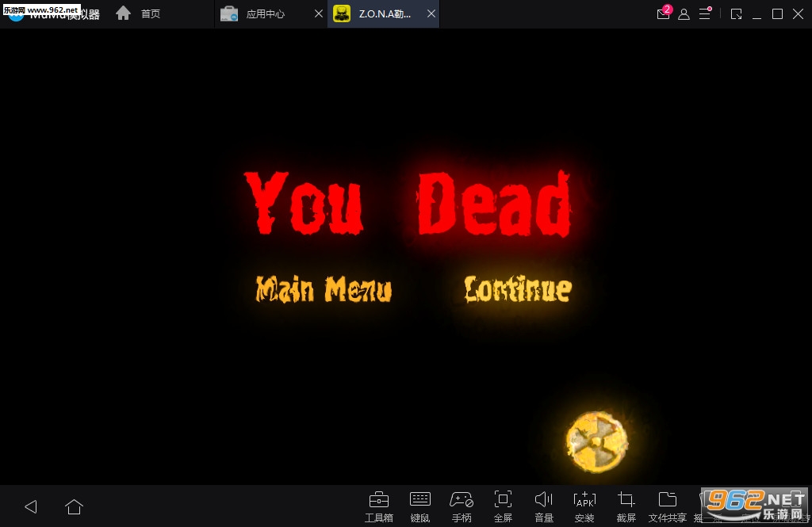
Task: Return to Main Menu
Action: click(x=324, y=289)
